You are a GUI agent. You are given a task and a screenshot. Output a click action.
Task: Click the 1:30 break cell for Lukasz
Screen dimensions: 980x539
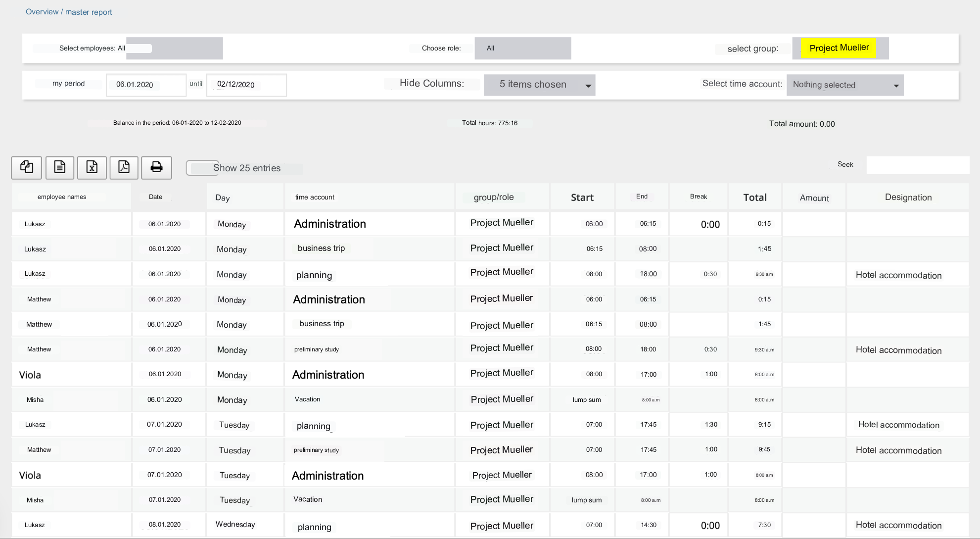coord(711,425)
